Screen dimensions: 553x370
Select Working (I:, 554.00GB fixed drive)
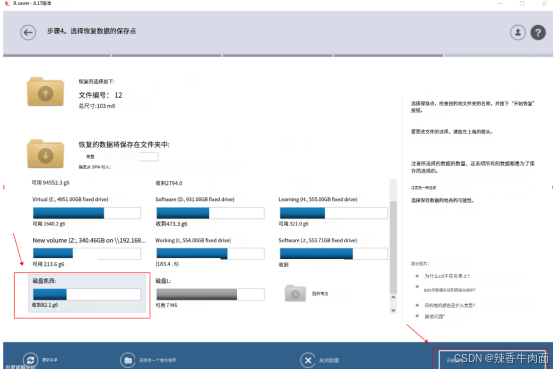coord(210,252)
